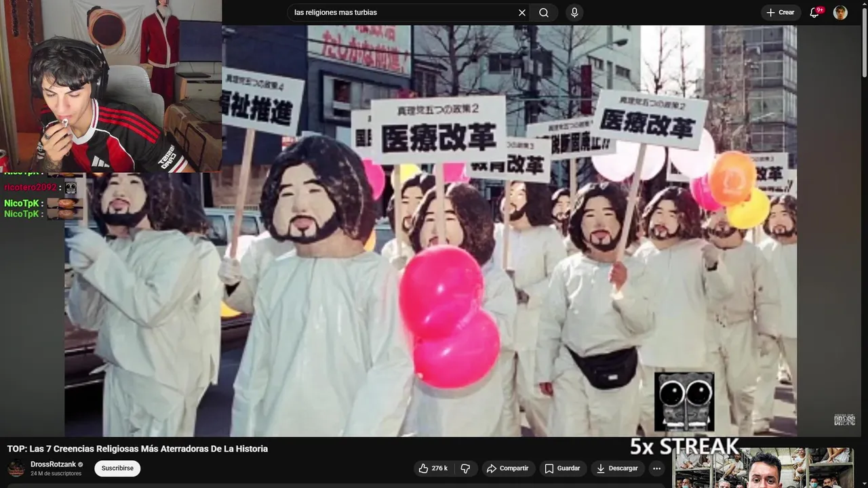Dislike the video thumbs-down icon
The width and height of the screenshot is (868, 488).
(x=465, y=468)
